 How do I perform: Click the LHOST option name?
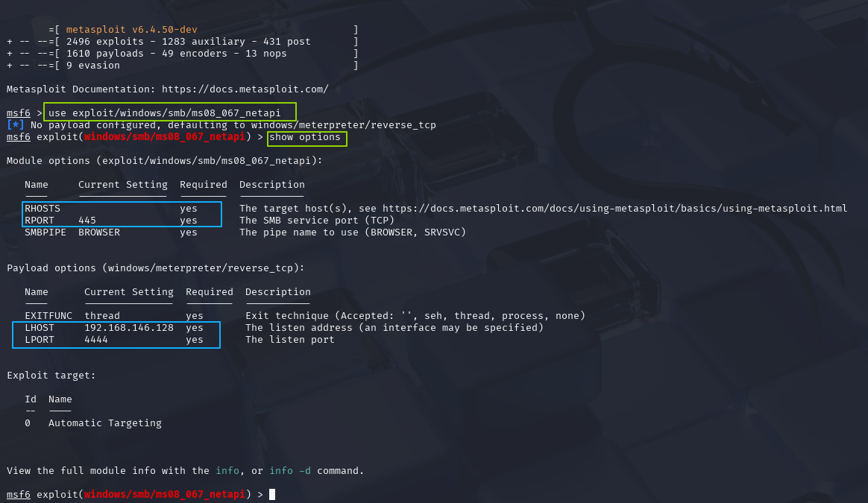point(40,328)
